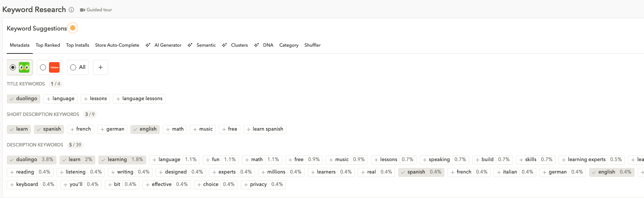
Task: Start the Guided tour video link
Action: 96,10
